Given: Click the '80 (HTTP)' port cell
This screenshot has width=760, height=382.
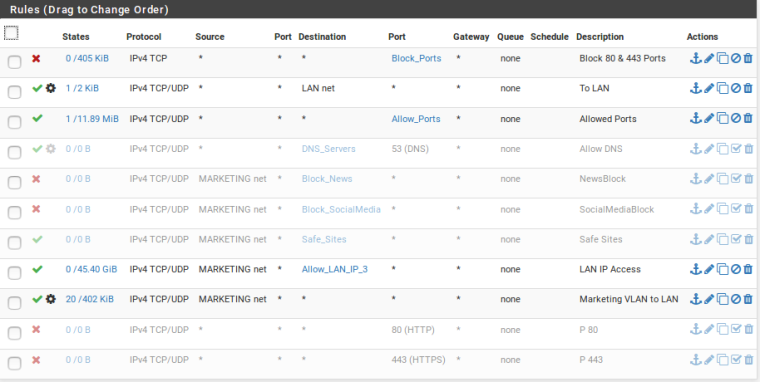Looking at the screenshot, I should pos(413,330).
